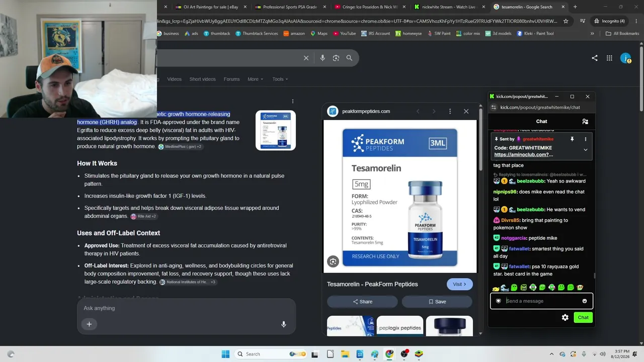Switch to the Professional Sports PSA Grade tab
644x362 pixels.
pos(290,7)
